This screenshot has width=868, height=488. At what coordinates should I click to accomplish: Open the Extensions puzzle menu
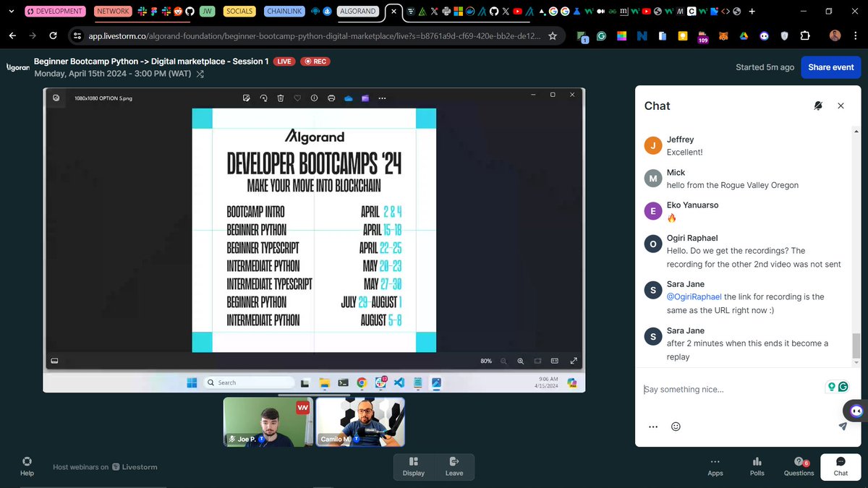(805, 36)
